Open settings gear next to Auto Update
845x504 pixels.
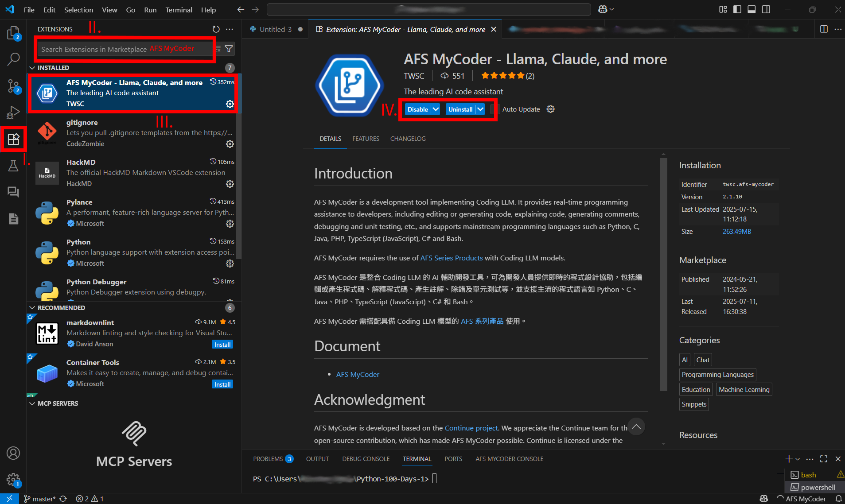[550, 109]
